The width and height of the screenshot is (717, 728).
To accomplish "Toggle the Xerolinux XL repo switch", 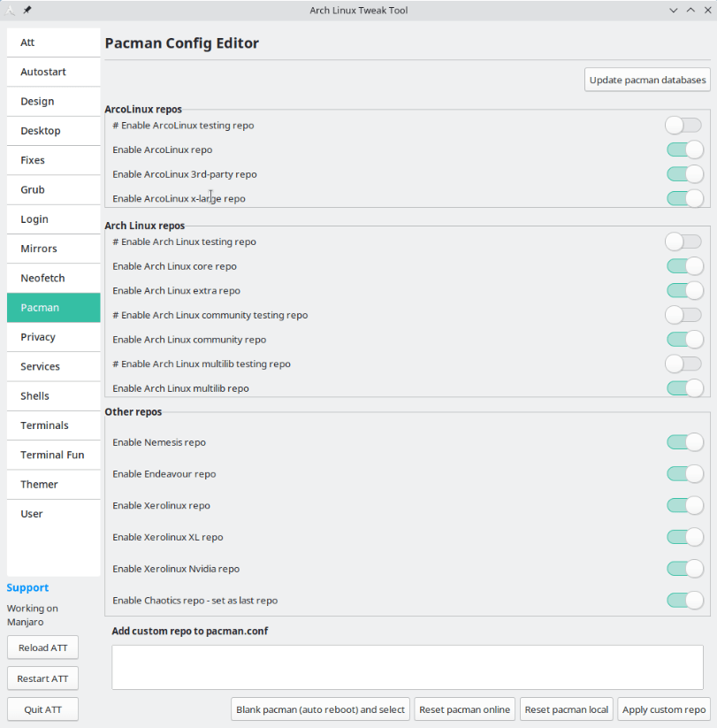I will (x=685, y=537).
